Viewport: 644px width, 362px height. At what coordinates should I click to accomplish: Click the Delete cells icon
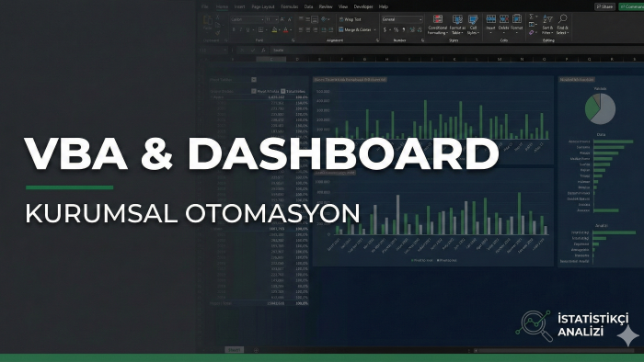tap(504, 19)
